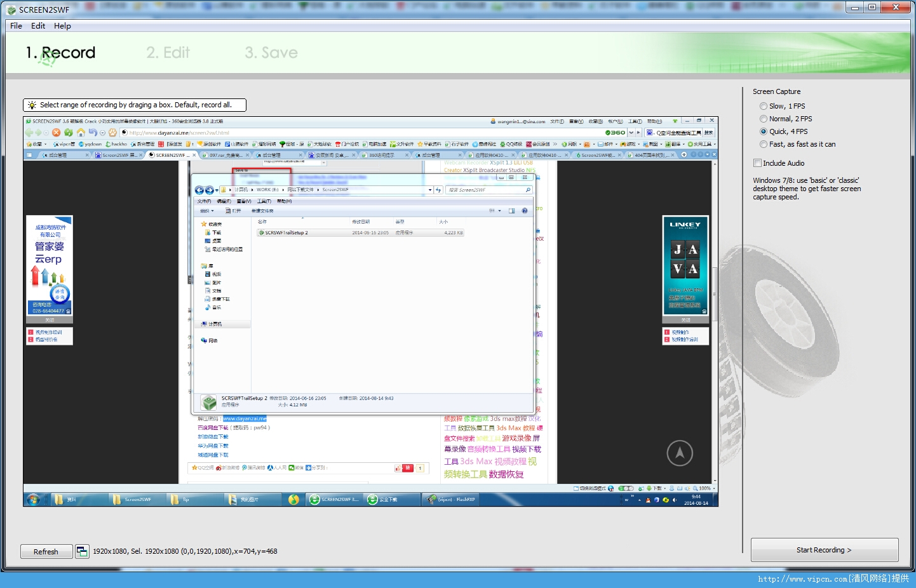Click Explorer back button in preview
The height and width of the screenshot is (588, 916).
pyautogui.click(x=199, y=190)
